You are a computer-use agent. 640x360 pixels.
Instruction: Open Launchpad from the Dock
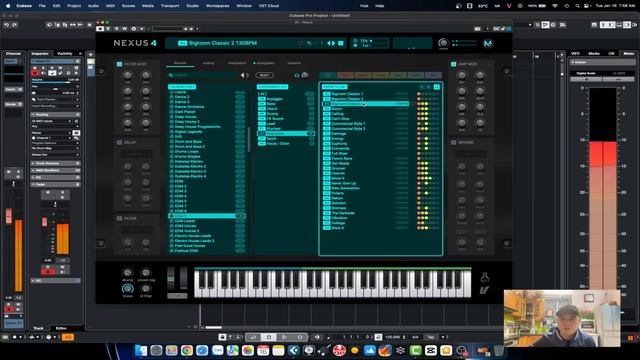[171, 350]
